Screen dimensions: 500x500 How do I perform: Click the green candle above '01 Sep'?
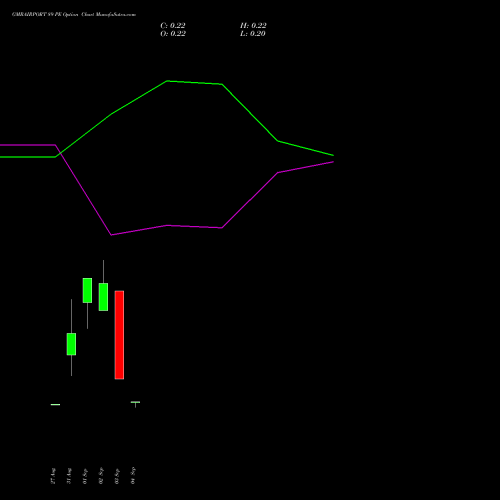[87, 290]
